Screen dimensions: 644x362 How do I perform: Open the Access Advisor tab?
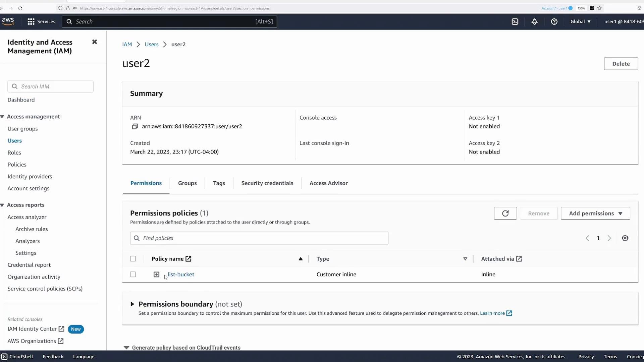pyautogui.click(x=328, y=183)
